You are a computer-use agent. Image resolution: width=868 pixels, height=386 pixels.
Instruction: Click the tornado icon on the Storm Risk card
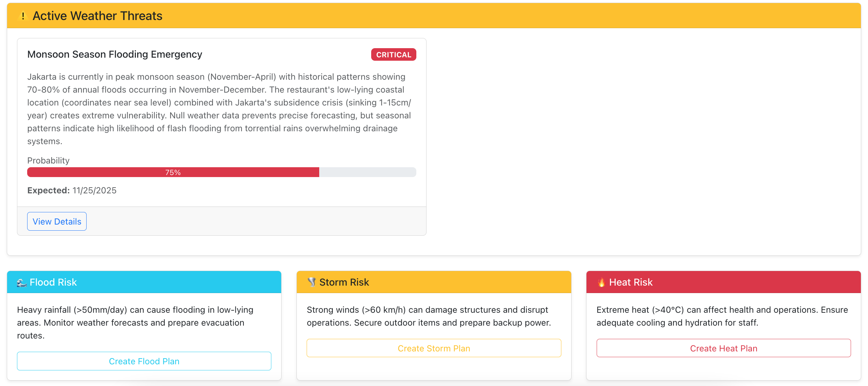click(x=312, y=282)
